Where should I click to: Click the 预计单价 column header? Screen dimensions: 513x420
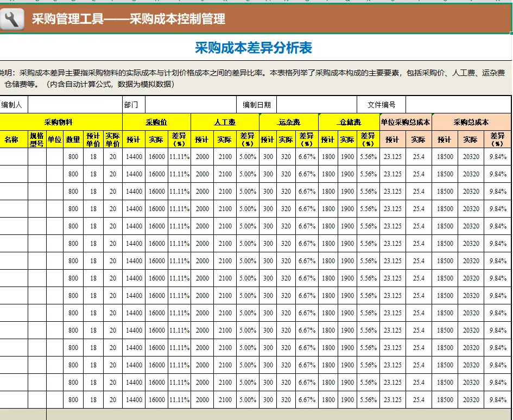[93, 139]
